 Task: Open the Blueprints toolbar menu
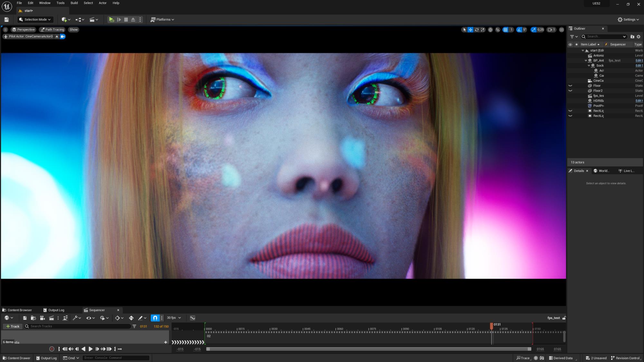[80, 20]
